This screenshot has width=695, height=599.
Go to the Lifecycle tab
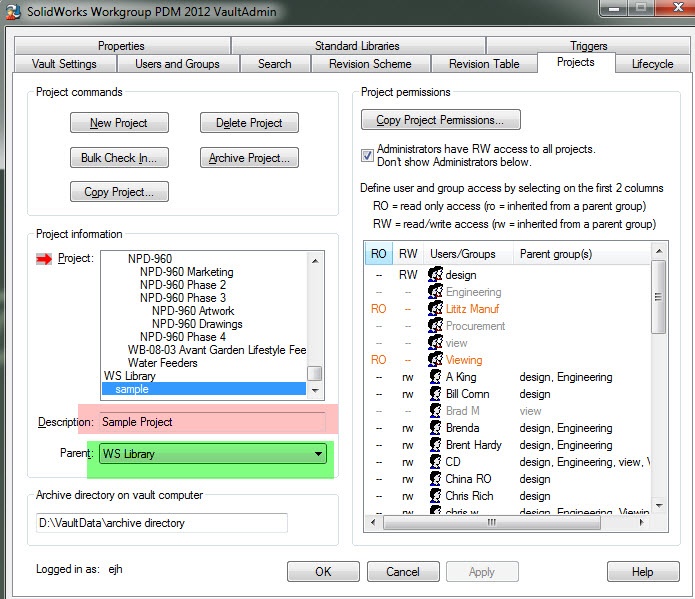click(x=652, y=64)
